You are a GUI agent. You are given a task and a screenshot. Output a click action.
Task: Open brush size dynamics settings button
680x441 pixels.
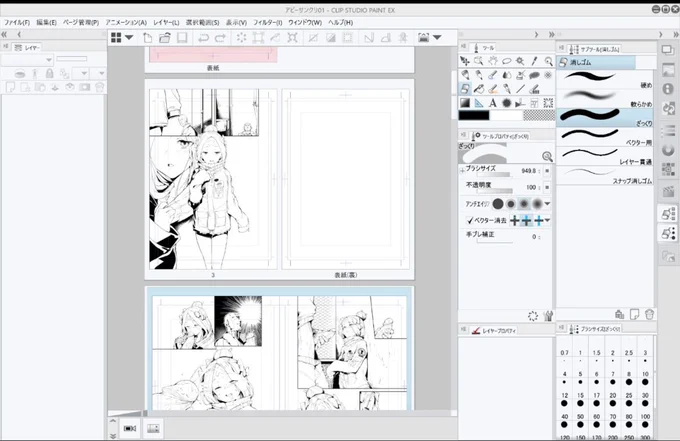[x=547, y=171]
